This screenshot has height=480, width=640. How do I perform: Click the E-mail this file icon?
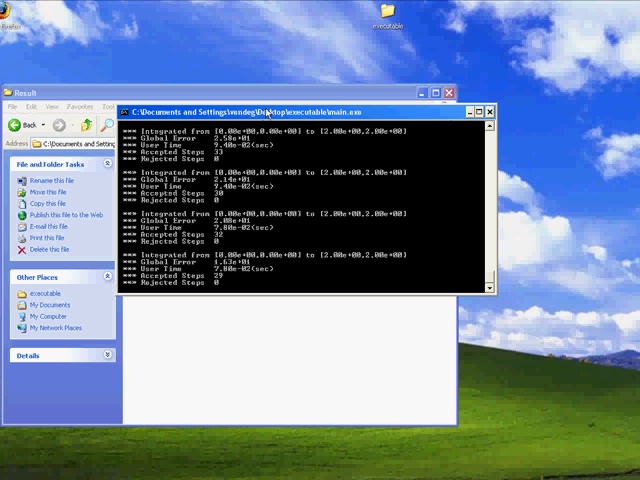tap(22, 226)
